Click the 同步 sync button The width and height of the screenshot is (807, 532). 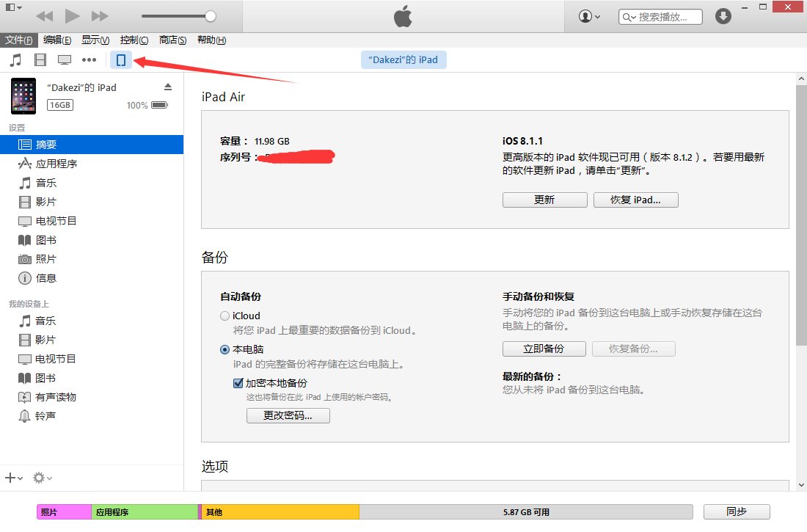tap(736, 512)
